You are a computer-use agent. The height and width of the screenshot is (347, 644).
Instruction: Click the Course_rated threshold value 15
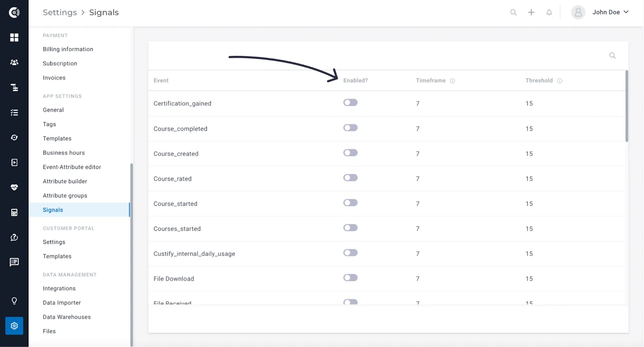[529, 179]
